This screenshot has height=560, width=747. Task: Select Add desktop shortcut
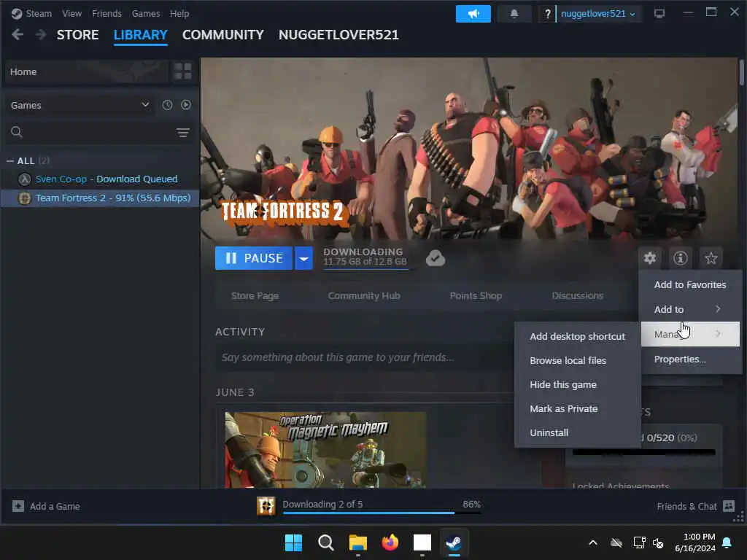pos(578,336)
